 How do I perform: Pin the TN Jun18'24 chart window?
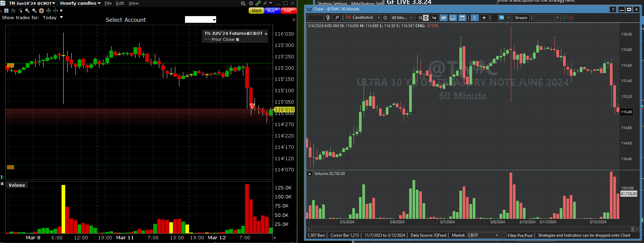coord(265,3)
